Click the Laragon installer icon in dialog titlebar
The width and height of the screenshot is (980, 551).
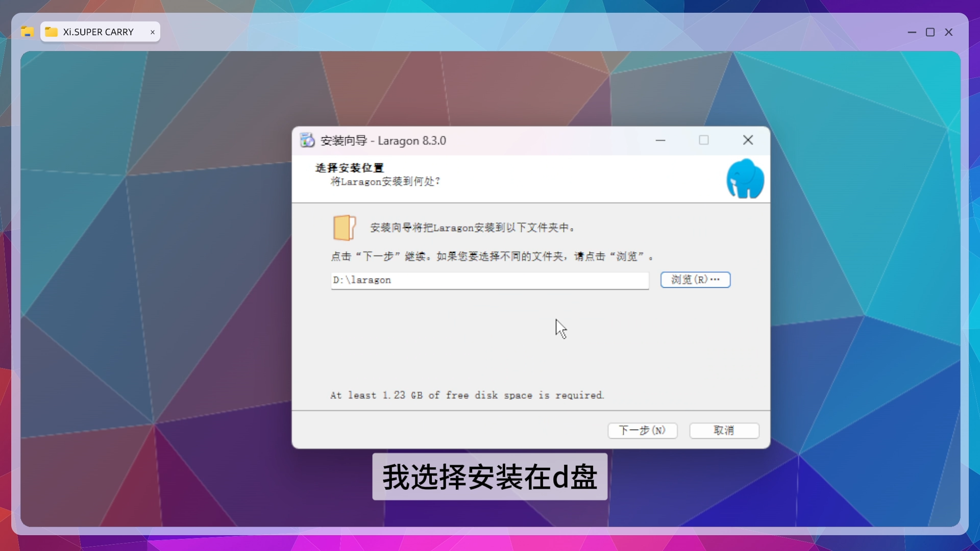307,140
